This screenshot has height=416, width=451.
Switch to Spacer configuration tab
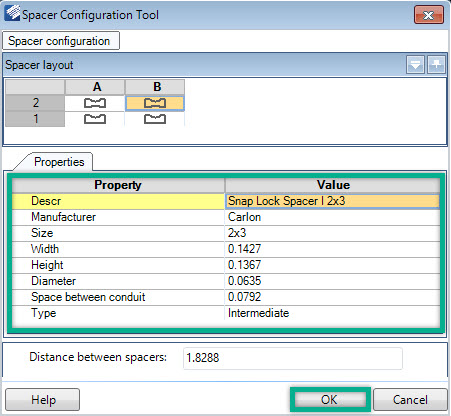pyautogui.click(x=61, y=41)
